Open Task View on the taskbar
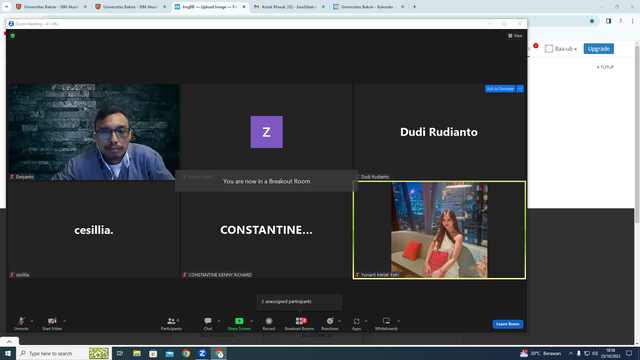The width and height of the screenshot is (640, 360). [120, 353]
